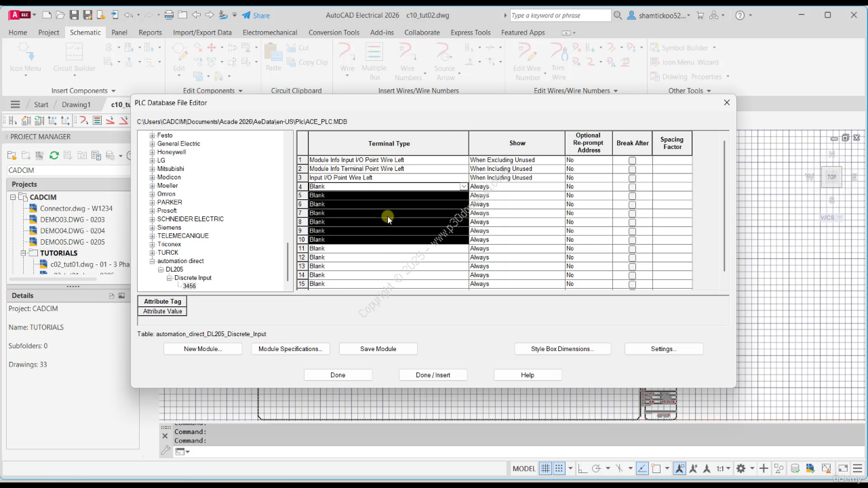868x488 pixels.
Task: Click the Save Module button
Action: point(378,349)
